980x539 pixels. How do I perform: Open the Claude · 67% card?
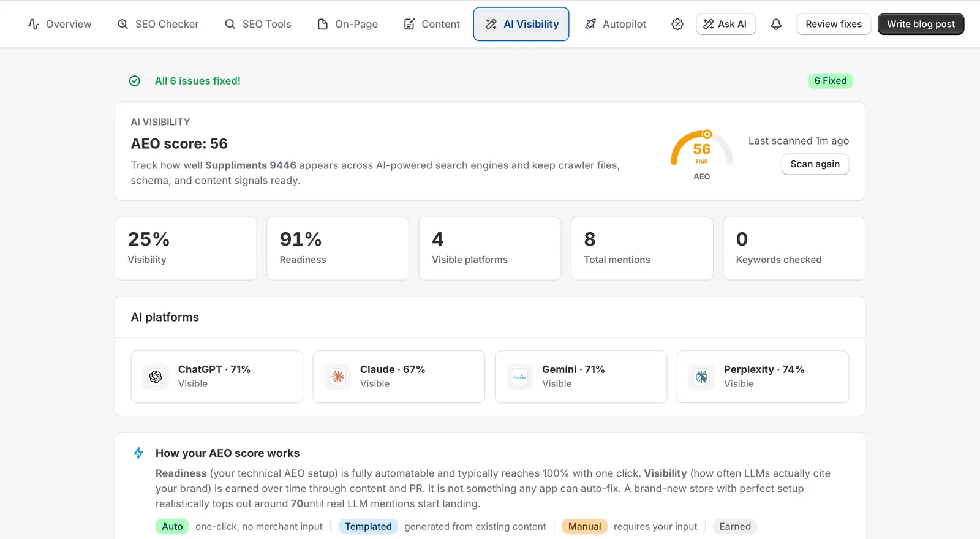[399, 377]
